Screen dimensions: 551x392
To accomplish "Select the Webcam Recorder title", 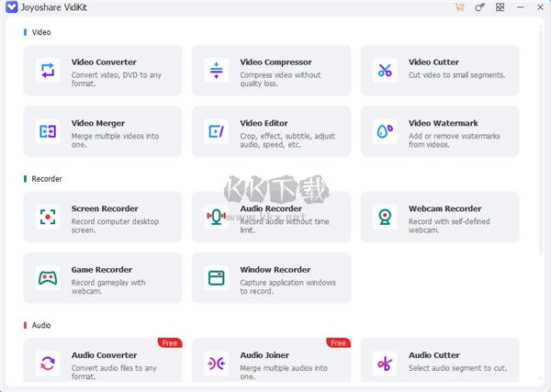I will [444, 208].
